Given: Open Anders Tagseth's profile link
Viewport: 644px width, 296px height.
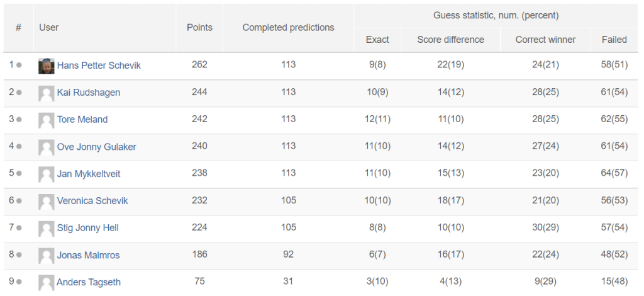Looking at the screenshot, I should [89, 282].
